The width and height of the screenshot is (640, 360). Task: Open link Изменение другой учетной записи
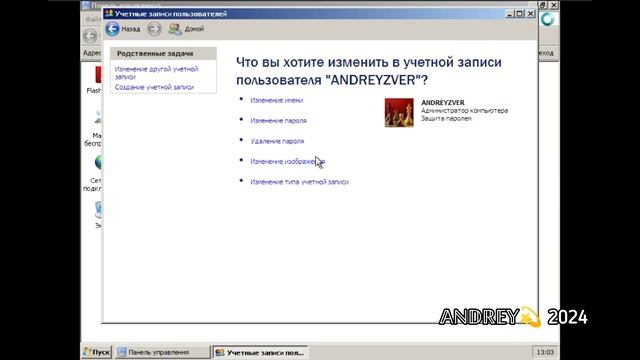pos(156,73)
